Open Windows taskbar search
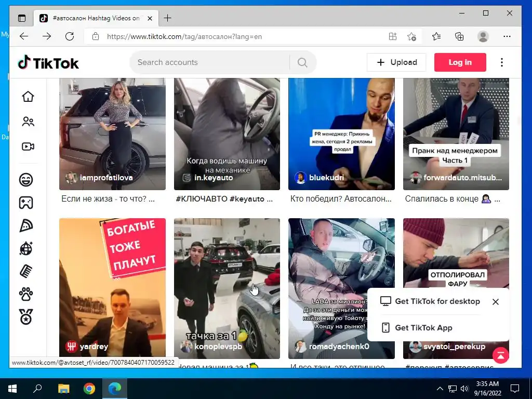The image size is (532, 399). [x=37, y=389]
